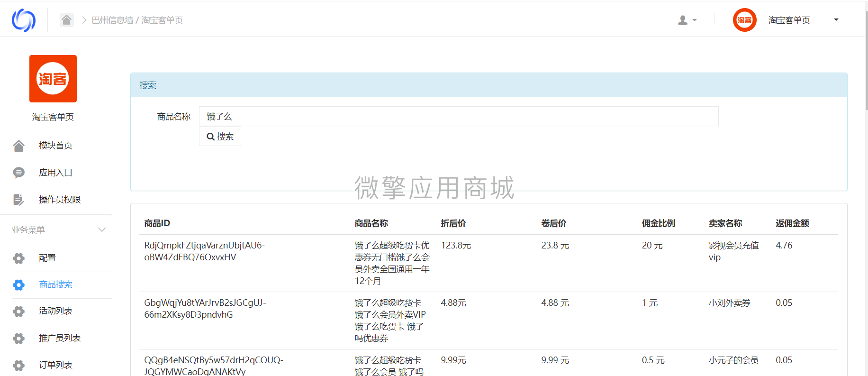
Task: Open the dropdown caret next to user icon
Action: point(695,20)
